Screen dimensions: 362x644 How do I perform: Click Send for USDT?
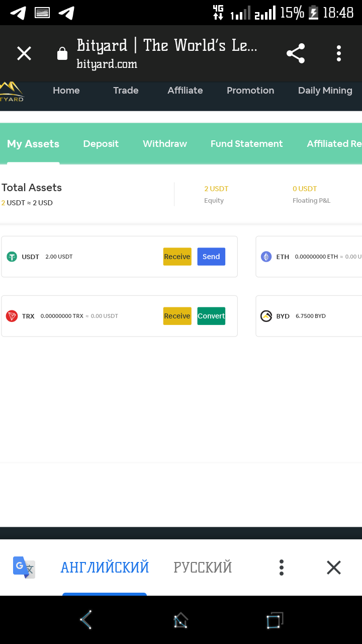click(211, 257)
